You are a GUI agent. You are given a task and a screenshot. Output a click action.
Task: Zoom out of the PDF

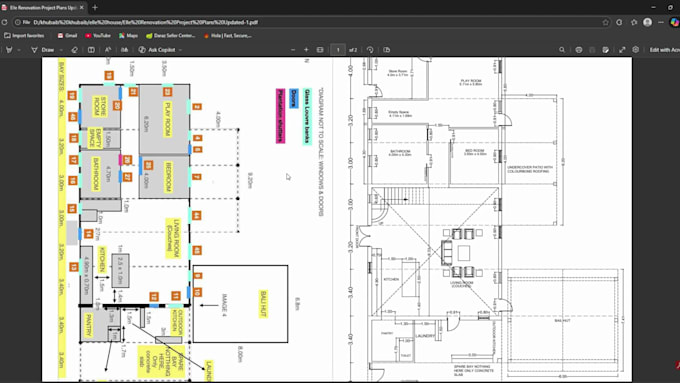click(293, 50)
